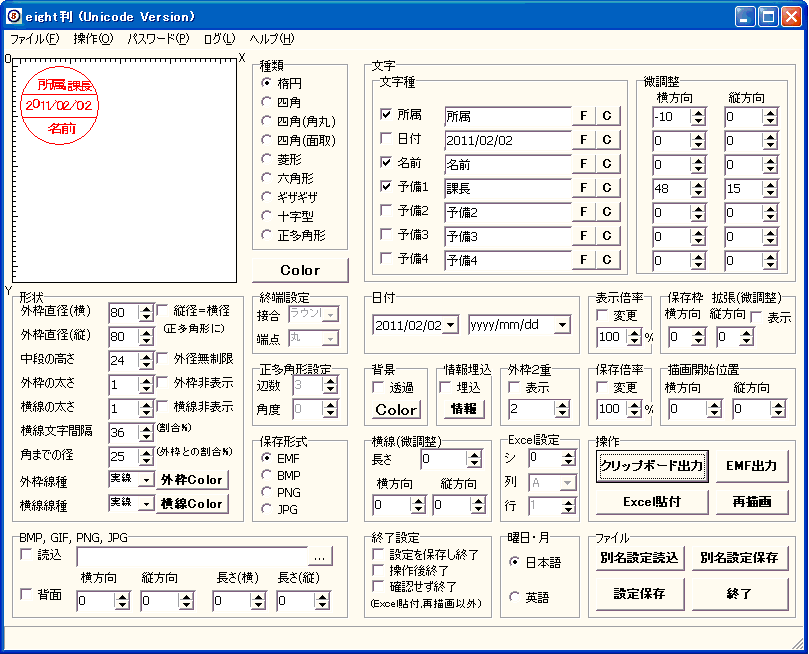Screen dimensions: 809x654
Task: Click the F button for 日付 row
Action: [x=584, y=140]
